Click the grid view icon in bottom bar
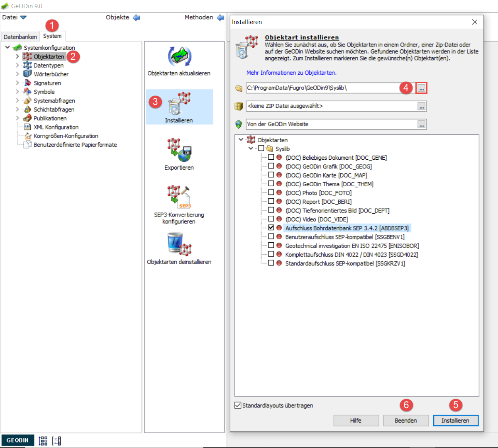The image size is (498, 448). coord(43,441)
